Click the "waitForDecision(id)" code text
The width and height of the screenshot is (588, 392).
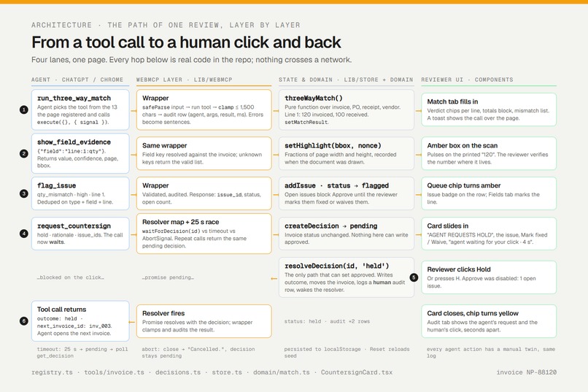[x=171, y=231]
